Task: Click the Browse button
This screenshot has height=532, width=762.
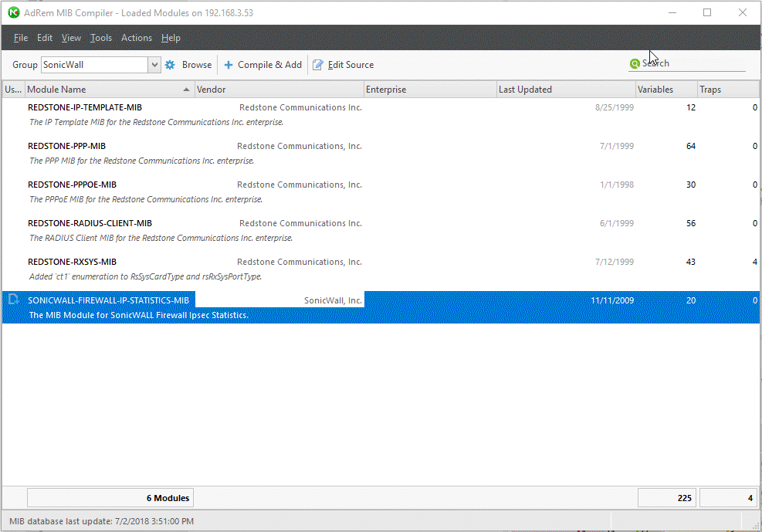Action: click(188, 65)
